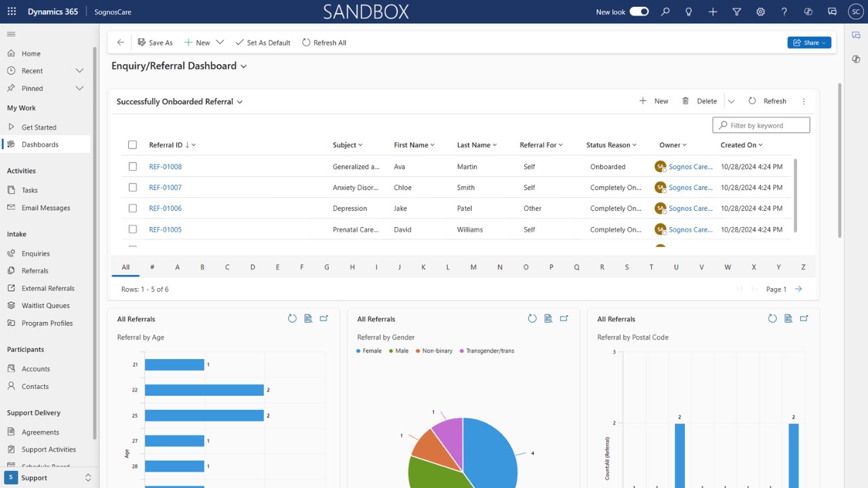Check the REF-01005 row checkbox
The height and width of the screenshot is (488, 868).
point(132,229)
